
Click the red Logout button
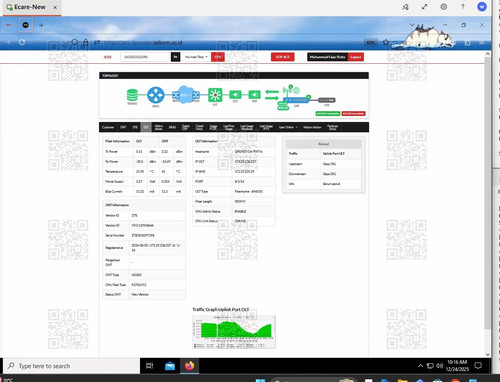click(356, 57)
